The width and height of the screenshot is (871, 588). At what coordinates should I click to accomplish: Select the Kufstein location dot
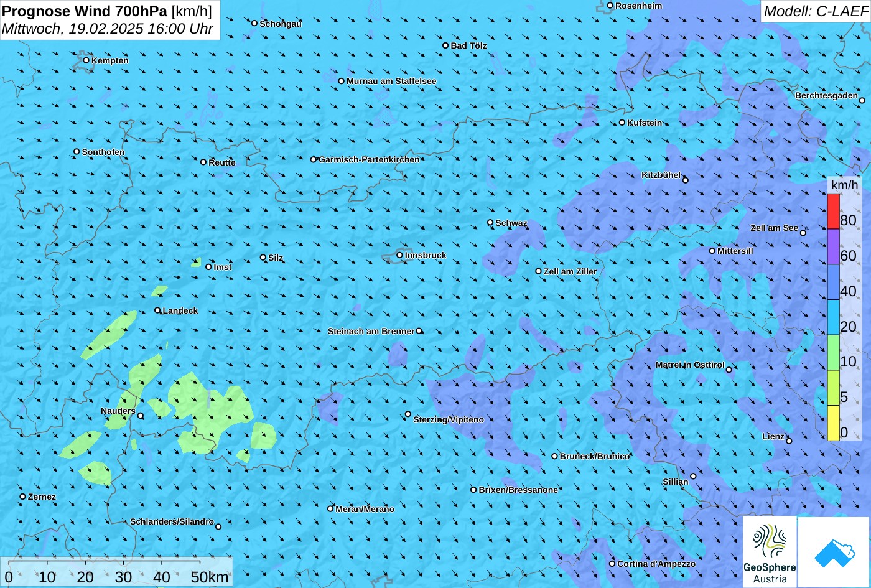pos(622,123)
